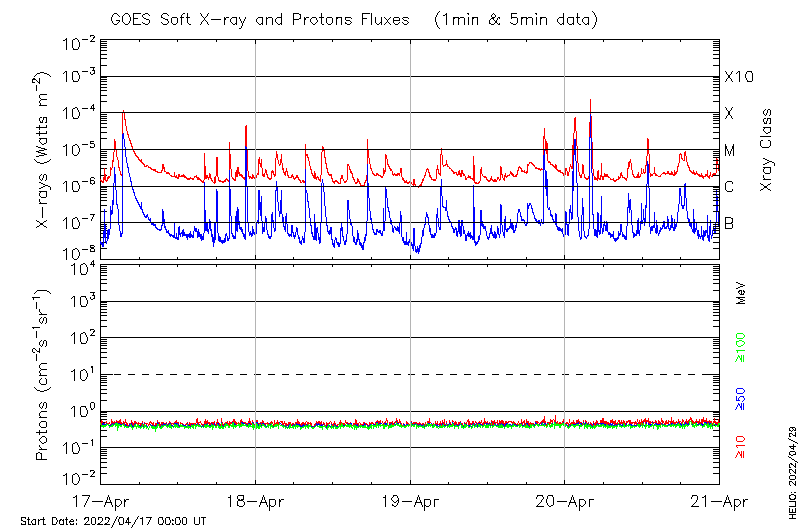The height and width of the screenshot is (530, 800).
Task: Select the 'M' X-ray class label
Action: 730,151
